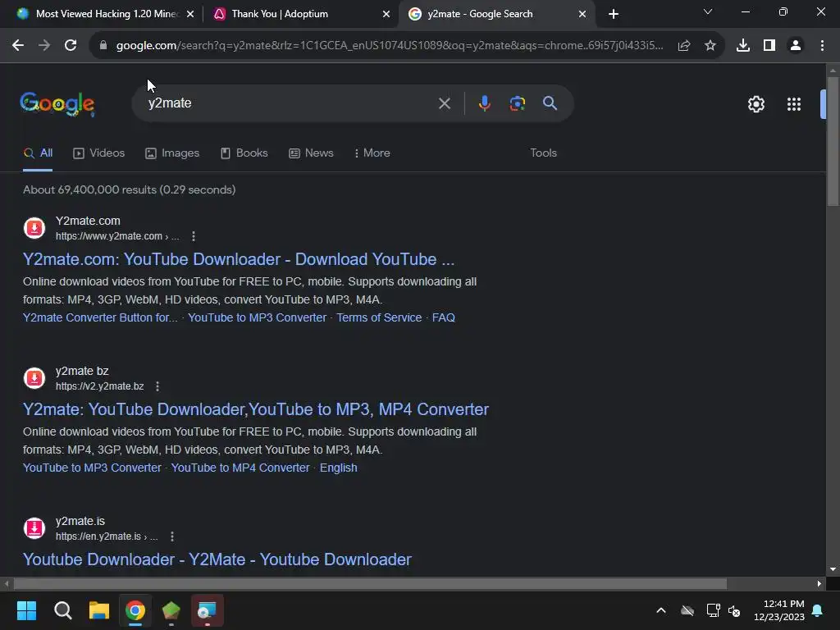Start voice search with microphone icon
The width and height of the screenshot is (840, 630).
484,103
